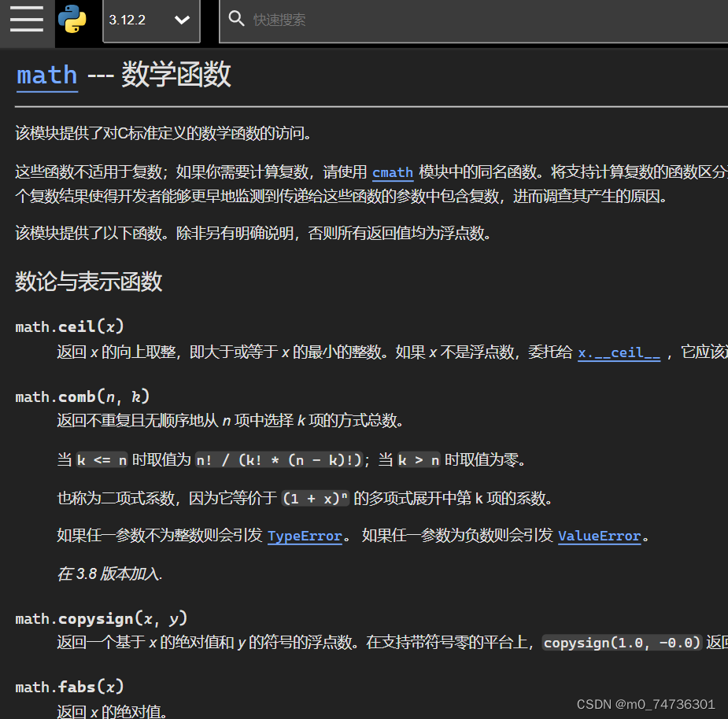Screen dimensions: 728x719
Task: Click the math.comb(n, k) function heading
Action: click(x=80, y=396)
